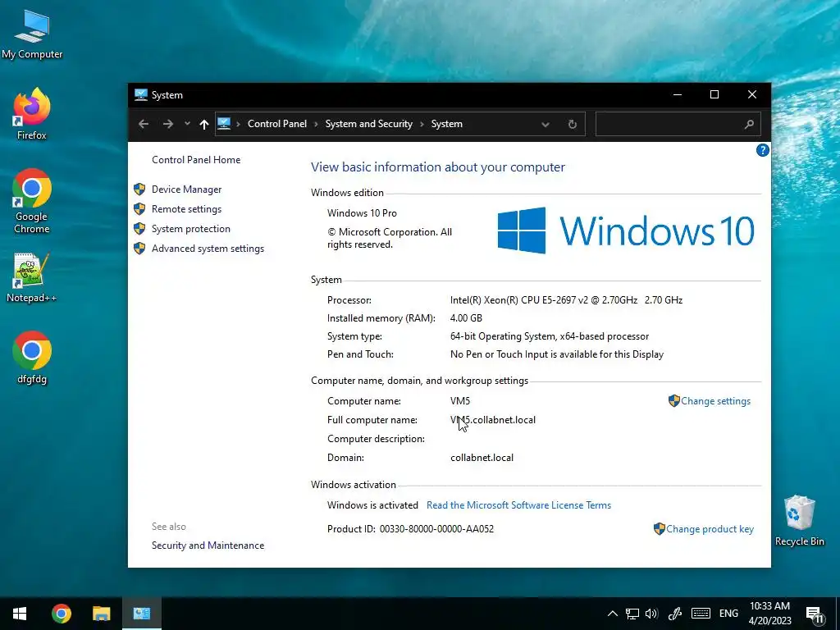The image size is (840, 630).
Task: Show hidden system tray icons
Action: (x=612, y=614)
